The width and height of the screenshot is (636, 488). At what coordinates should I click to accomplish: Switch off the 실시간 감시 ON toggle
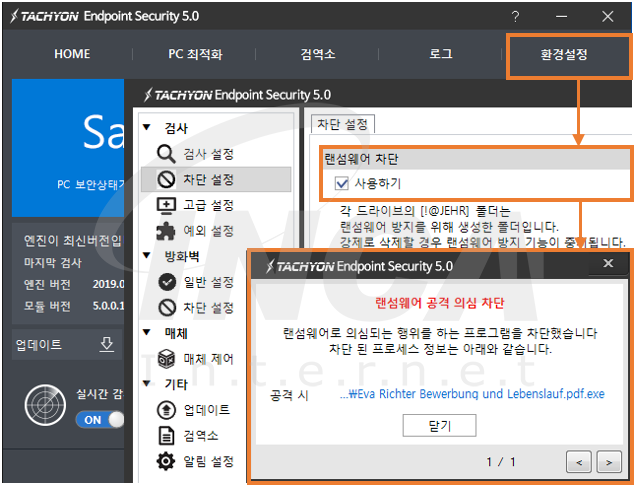[x=100, y=419]
